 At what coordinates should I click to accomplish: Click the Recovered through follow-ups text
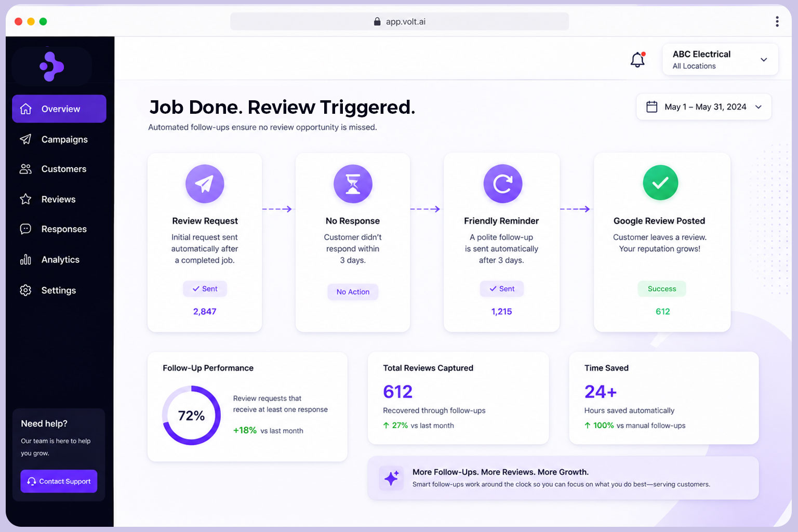[x=434, y=410]
